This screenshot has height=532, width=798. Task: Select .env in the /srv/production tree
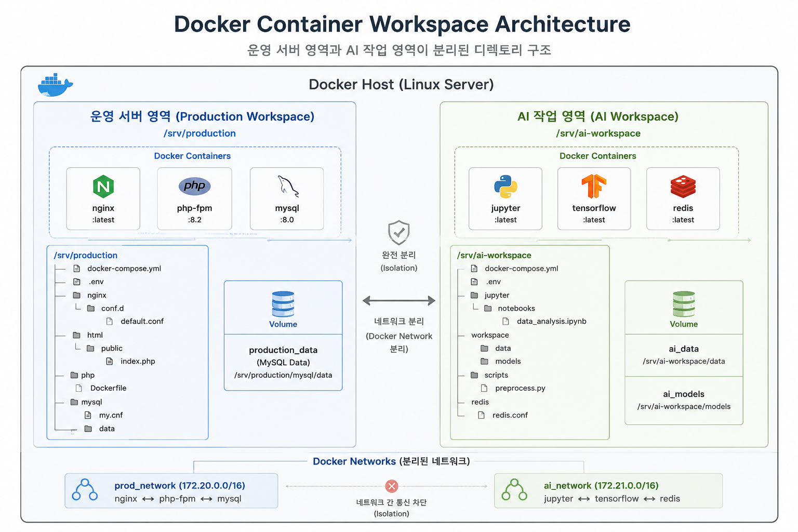point(96,282)
